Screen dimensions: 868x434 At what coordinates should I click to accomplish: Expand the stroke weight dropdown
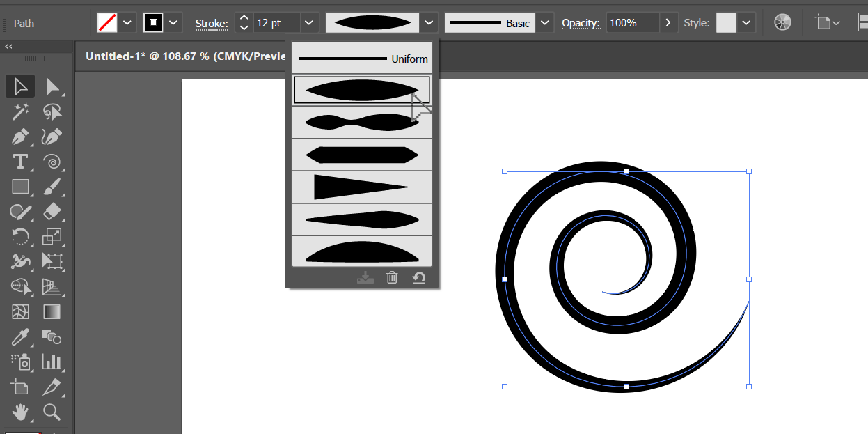(310, 23)
